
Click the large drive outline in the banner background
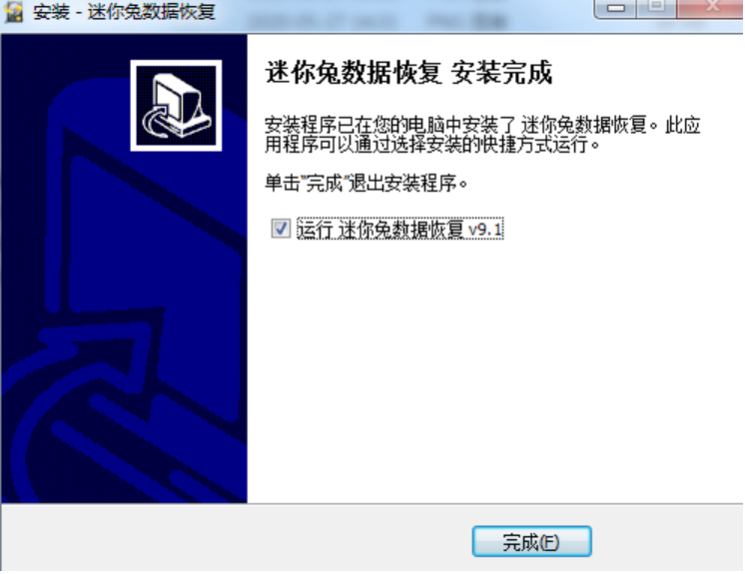coord(143,238)
